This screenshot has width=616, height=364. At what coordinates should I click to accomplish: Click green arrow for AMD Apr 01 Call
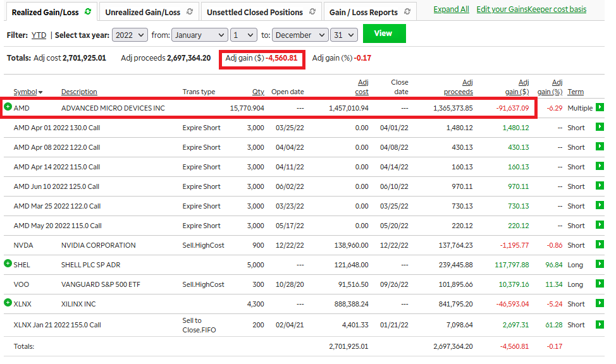point(600,127)
